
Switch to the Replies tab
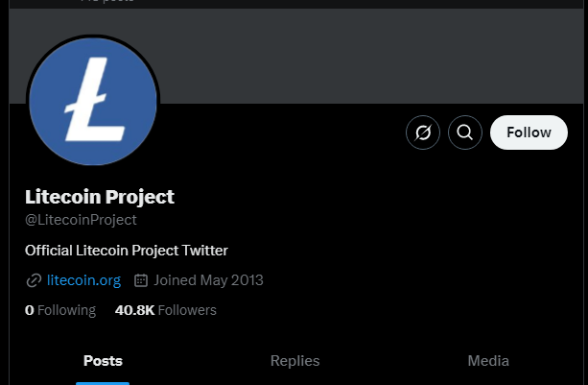tap(294, 361)
